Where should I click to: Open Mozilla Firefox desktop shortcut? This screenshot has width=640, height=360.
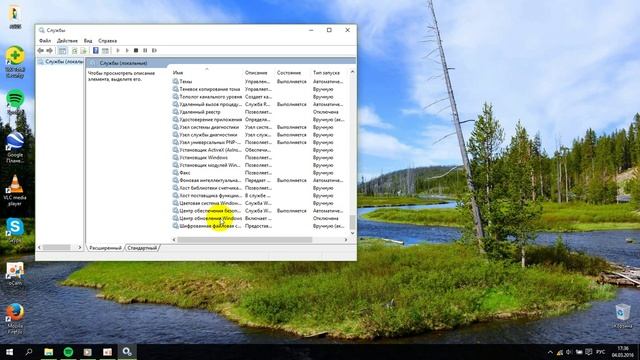(15, 318)
